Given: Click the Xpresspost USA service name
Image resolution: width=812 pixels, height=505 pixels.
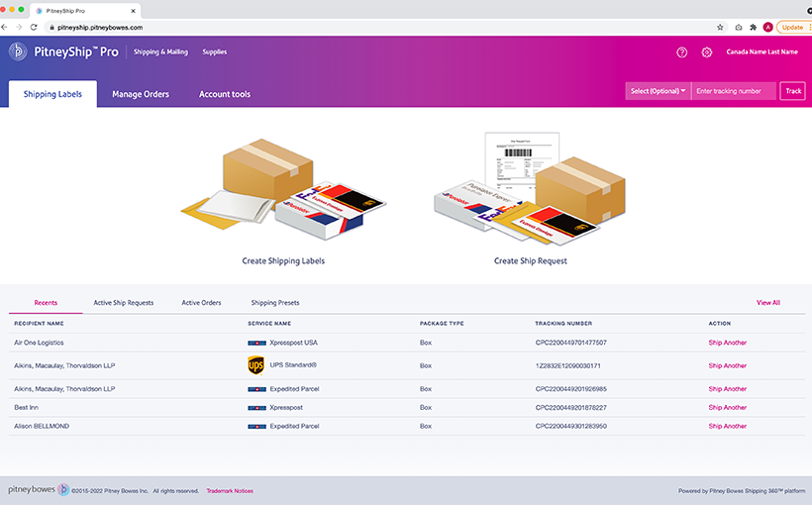Looking at the screenshot, I should (x=294, y=343).
